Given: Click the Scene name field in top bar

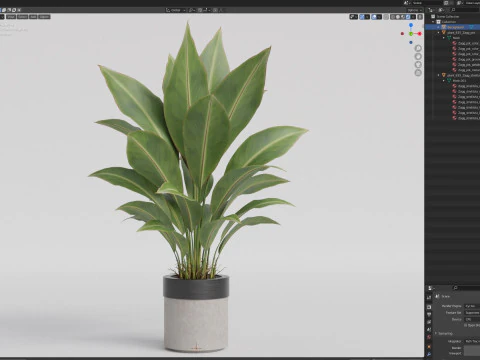Looking at the screenshot, I should (x=427, y=3).
